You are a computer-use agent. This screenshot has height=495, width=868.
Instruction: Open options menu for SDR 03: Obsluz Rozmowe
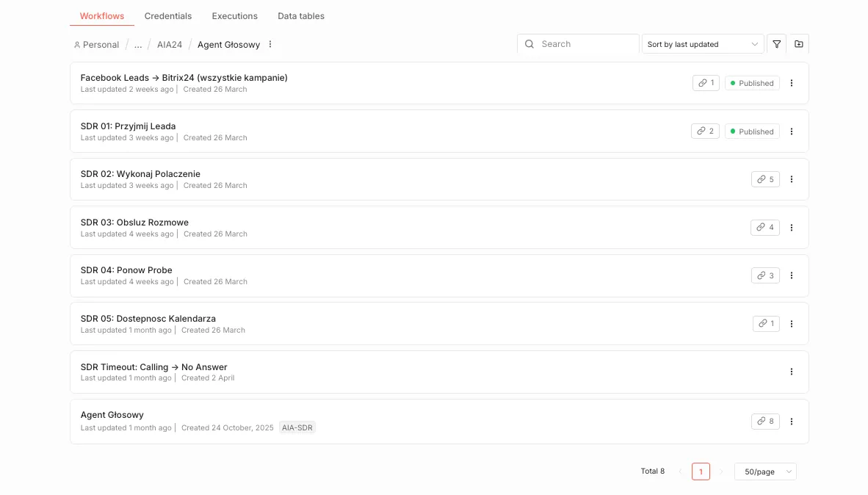(792, 228)
